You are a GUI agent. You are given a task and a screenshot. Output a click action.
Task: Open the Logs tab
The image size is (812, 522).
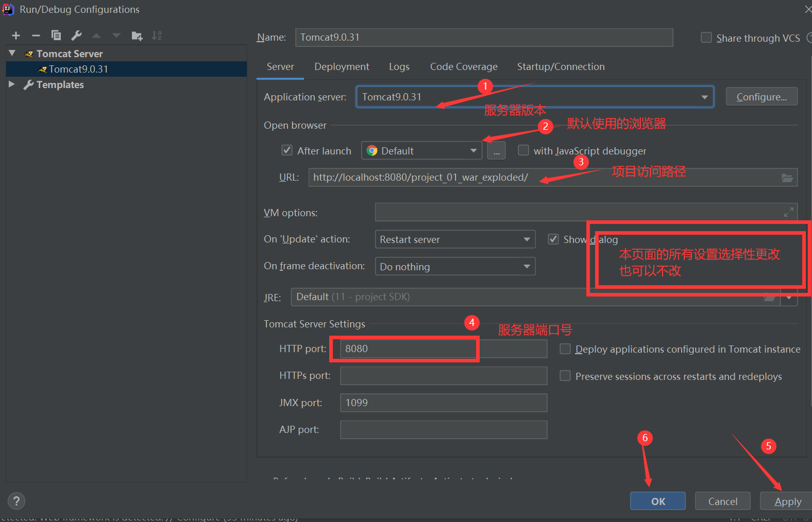(x=399, y=67)
